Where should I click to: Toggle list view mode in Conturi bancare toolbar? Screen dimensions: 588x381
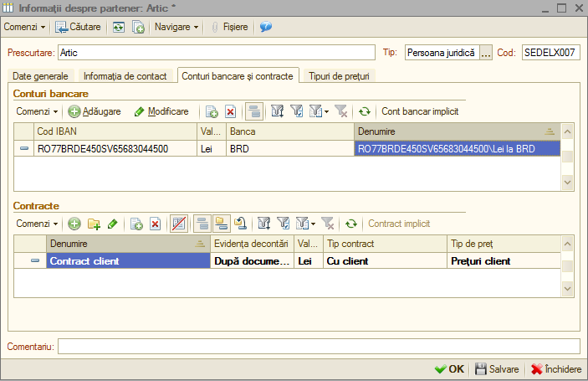pyautogui.click(x=254, y=111)
